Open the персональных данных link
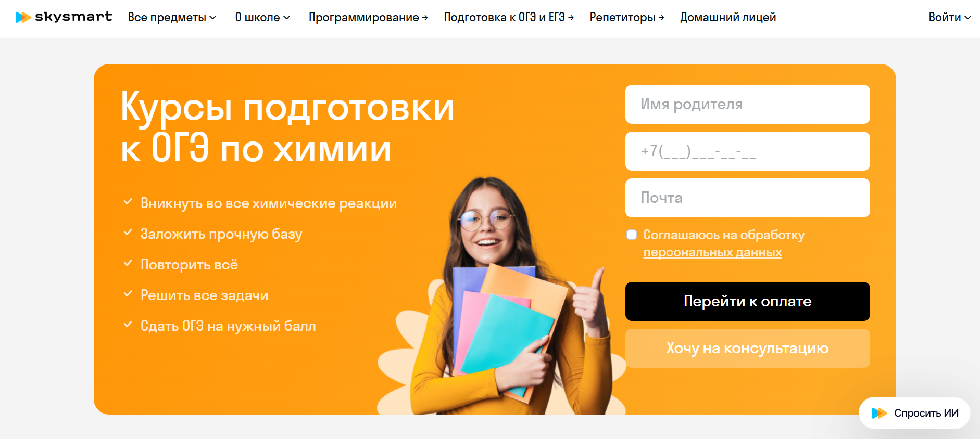980x439 pixels. point(712,252)
